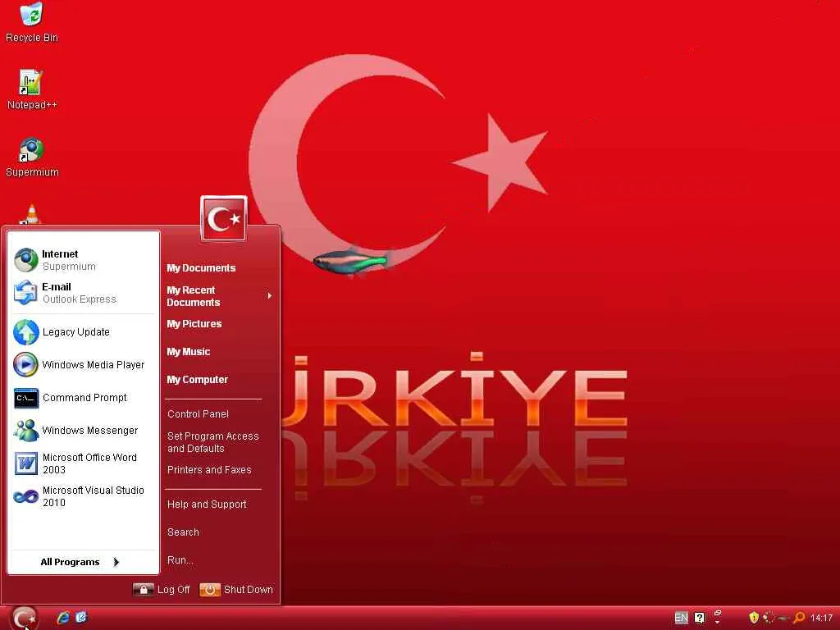Open My Documents folder

[x=201, y=268]
